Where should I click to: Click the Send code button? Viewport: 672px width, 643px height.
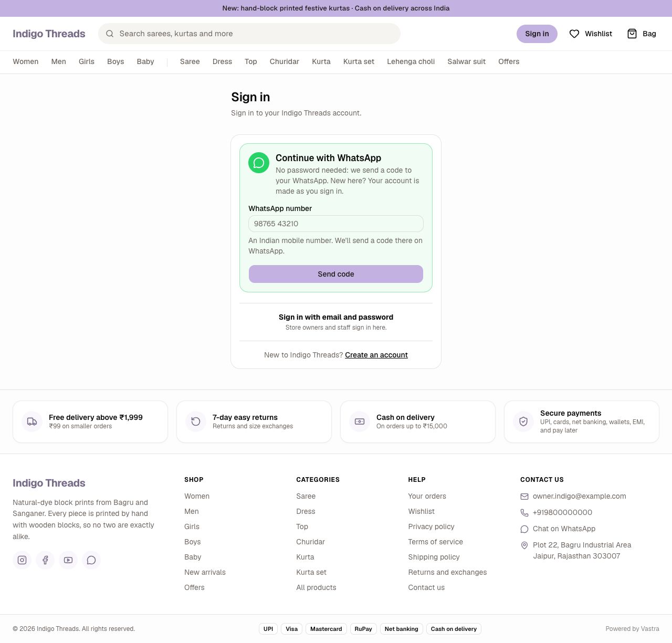[x=336, y=274]
